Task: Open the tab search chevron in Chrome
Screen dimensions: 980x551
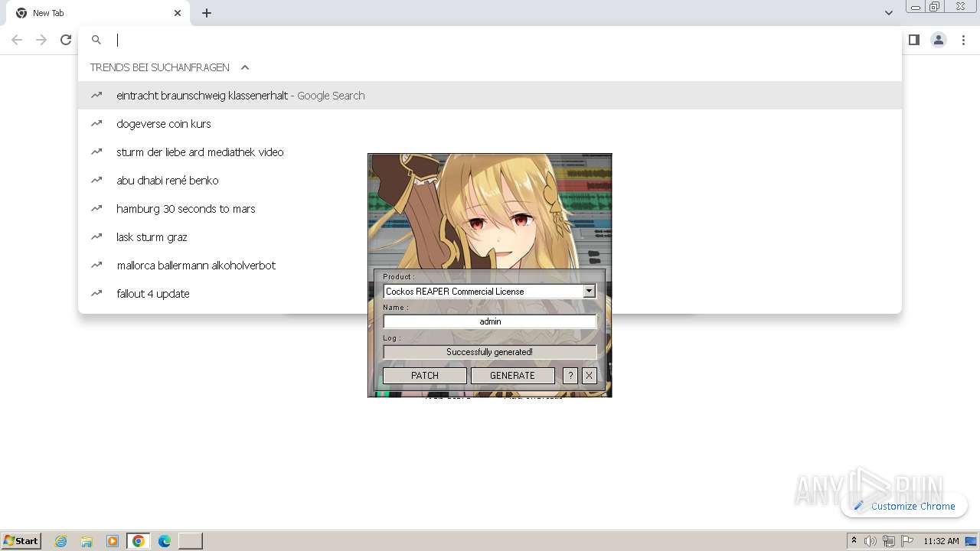Action: click(888, 13)
